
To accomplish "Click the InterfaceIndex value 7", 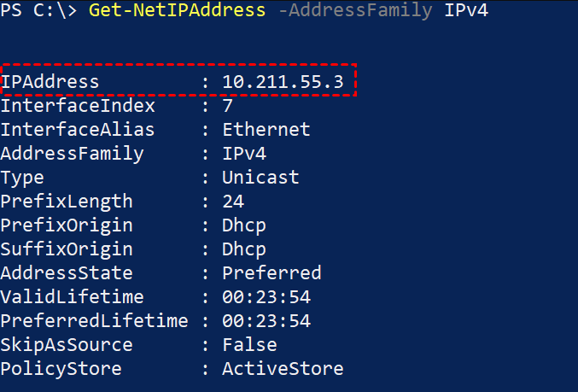I will coord(228,107).
